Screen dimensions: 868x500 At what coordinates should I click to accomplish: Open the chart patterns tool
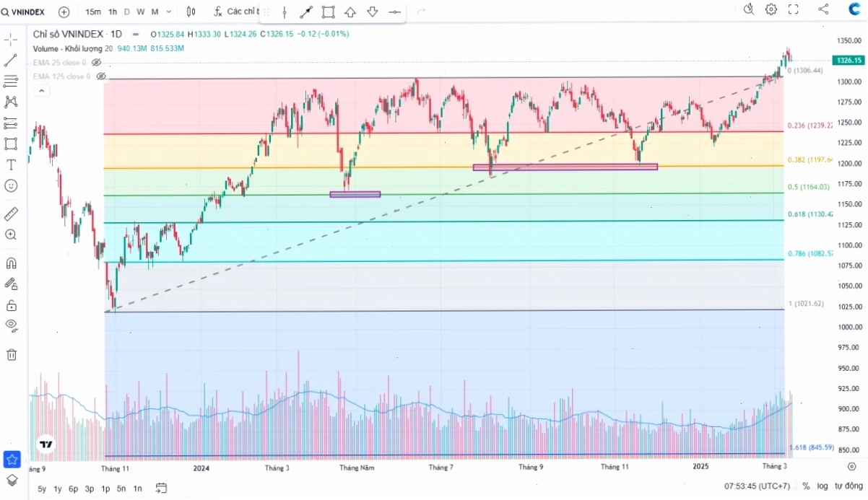point(11,102)
